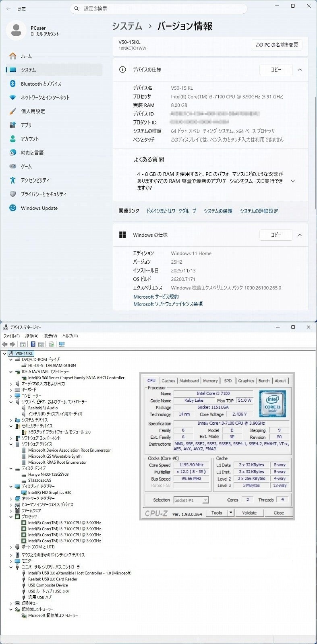Screen dimensions: 317x644
Task: Open the システムの詳細設定 link
Action: click(x=259, y=211)
